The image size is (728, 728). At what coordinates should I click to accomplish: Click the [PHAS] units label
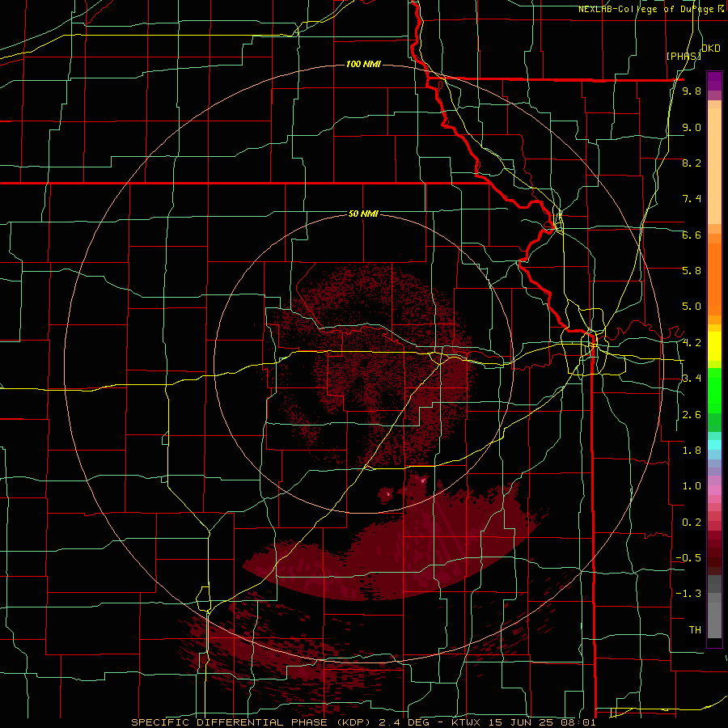click(684, 56)
